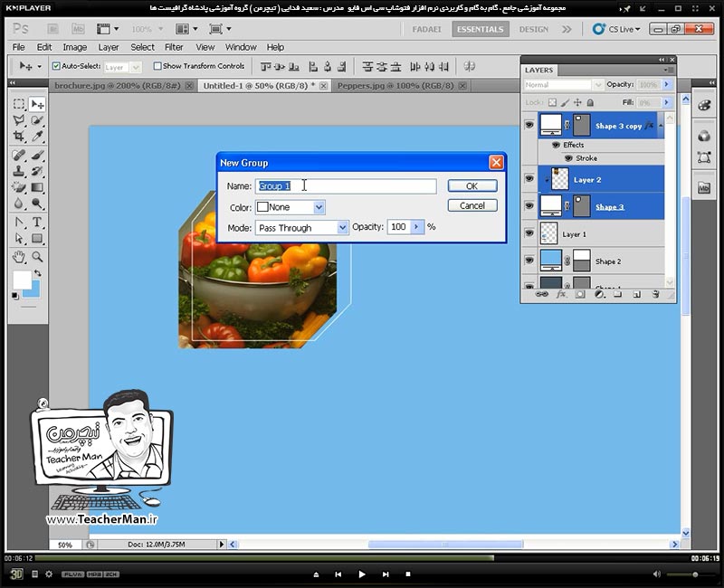Open Layers panel Fill arrow
This screenshot has width=724, height=588.
pyautogui.click(x=666, y=102)
